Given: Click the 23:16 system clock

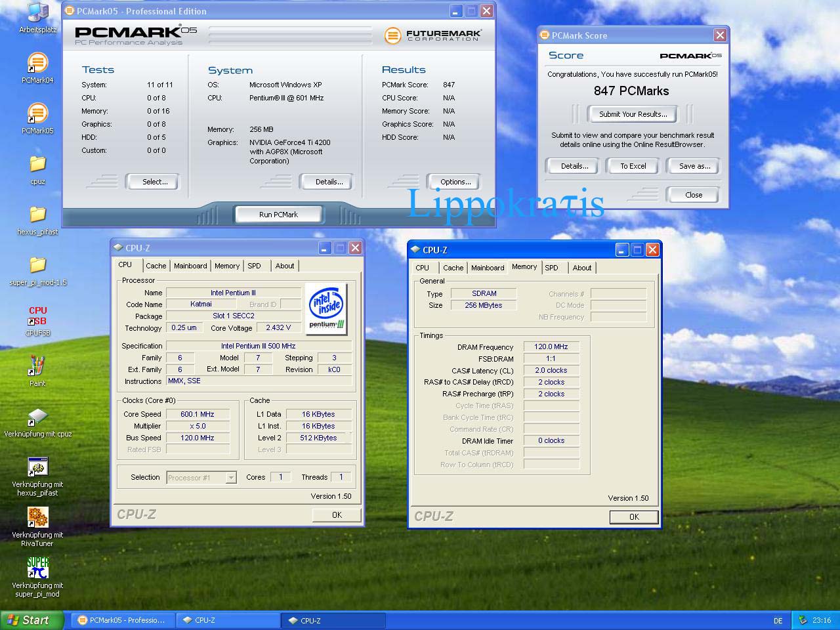Looking at the screenshot, I should click(x=822, y=620).
